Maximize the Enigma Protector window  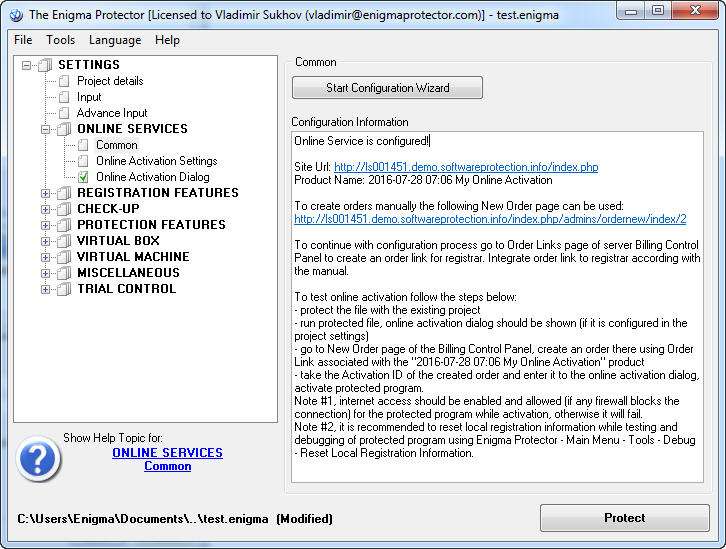(658, 11)
